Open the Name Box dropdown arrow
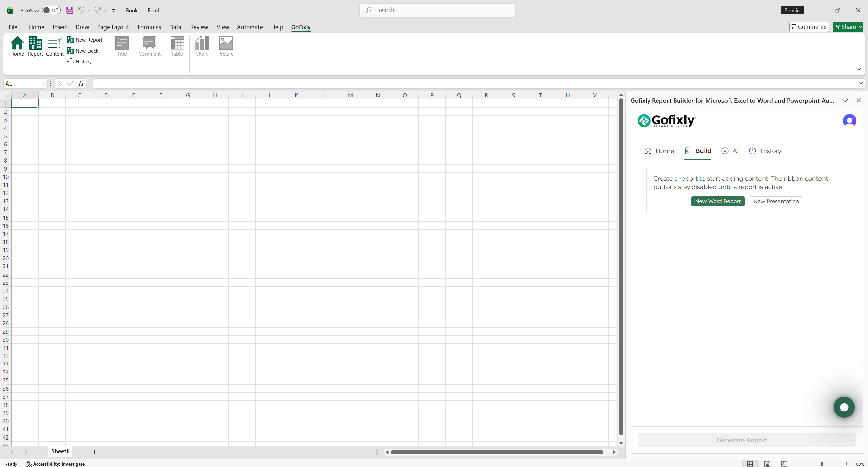 [43, 83]
